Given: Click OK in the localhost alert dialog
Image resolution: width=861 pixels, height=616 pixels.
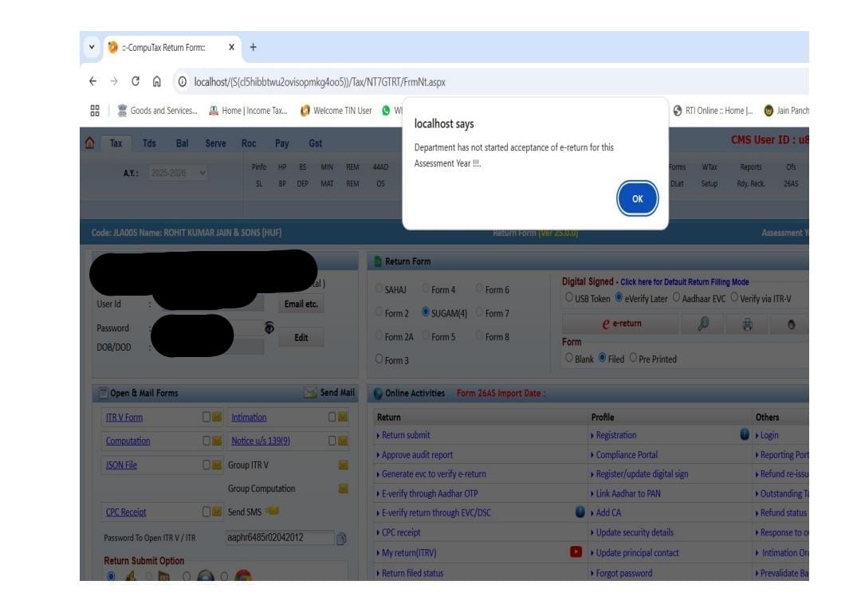Looking at the screenshot, I should click(x=637, y=198).
